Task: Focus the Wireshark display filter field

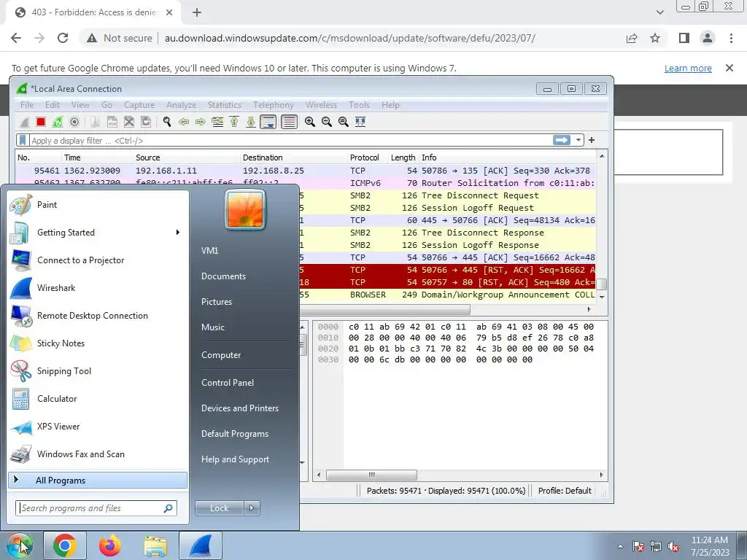Action: coord(290,141)
